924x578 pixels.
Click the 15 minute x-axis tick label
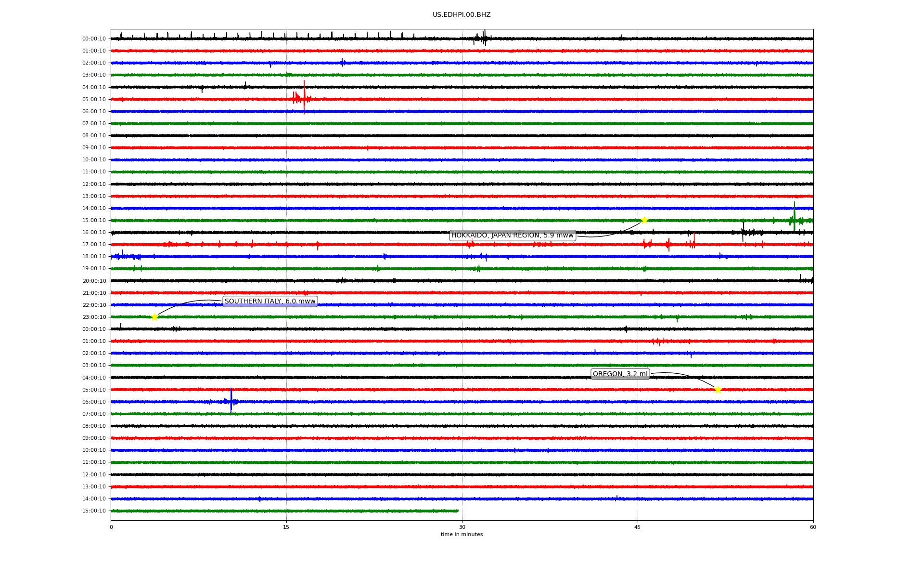(x=286, y=527)
